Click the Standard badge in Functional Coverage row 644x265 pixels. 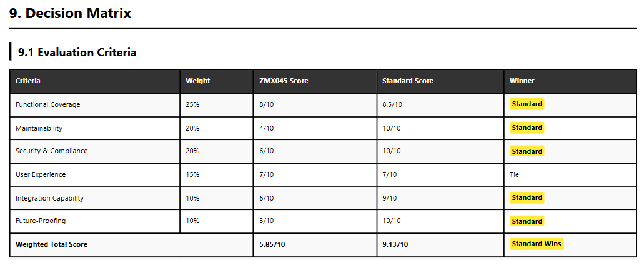click(x=527, y=104)
